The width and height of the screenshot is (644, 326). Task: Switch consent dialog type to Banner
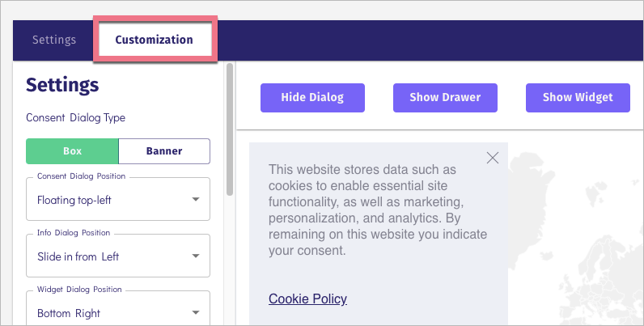164,151
